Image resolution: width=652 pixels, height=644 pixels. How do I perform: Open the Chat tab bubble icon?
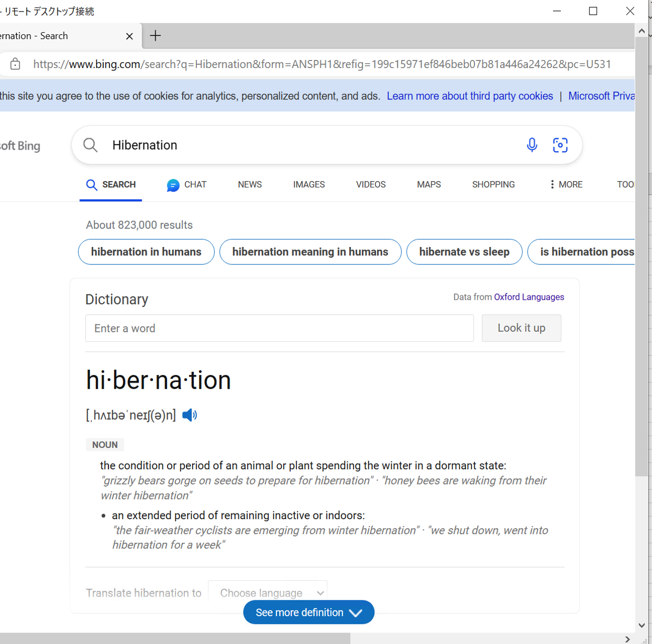tap(173, 185)
